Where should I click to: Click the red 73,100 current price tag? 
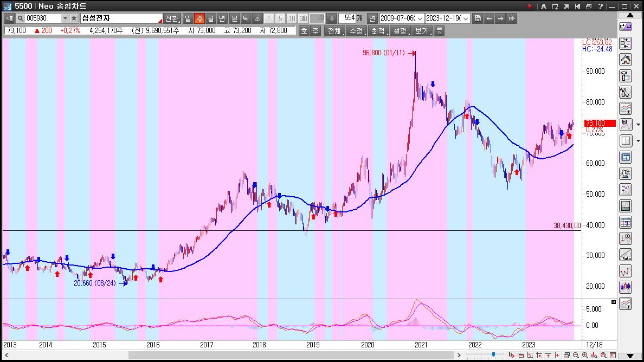tap(600, 123)
